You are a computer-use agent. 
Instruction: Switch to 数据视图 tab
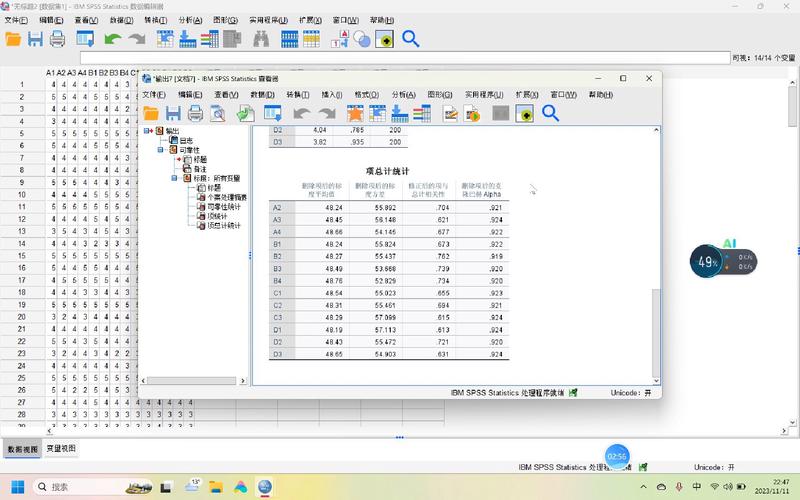[22, 449]
